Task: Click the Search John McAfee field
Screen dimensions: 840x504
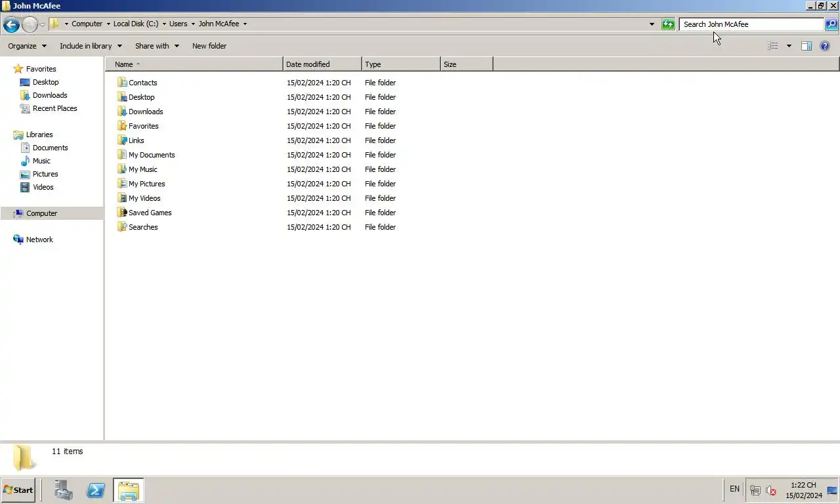Action: point(751,24)
